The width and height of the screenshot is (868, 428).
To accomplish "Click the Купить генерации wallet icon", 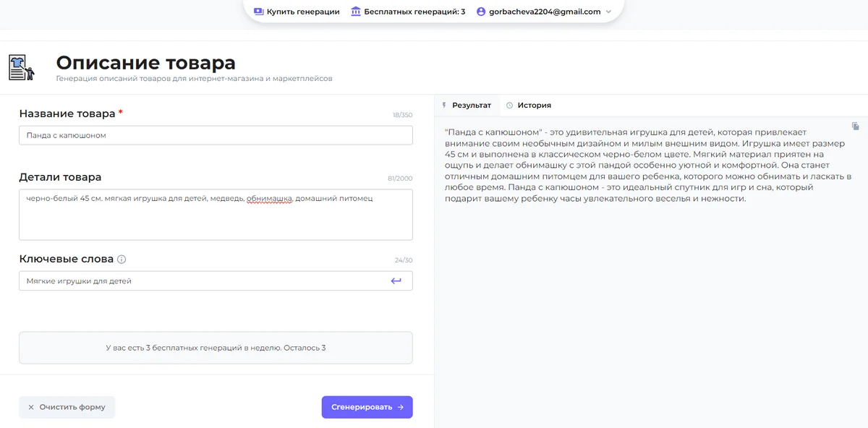I will pyautogui.click(x=259, y=12).
